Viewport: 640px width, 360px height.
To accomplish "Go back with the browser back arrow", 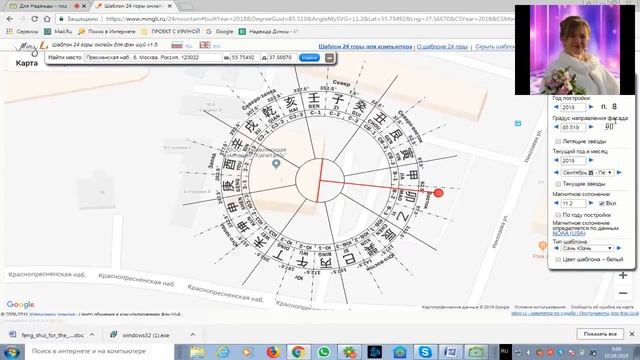I will click(10, 19).
